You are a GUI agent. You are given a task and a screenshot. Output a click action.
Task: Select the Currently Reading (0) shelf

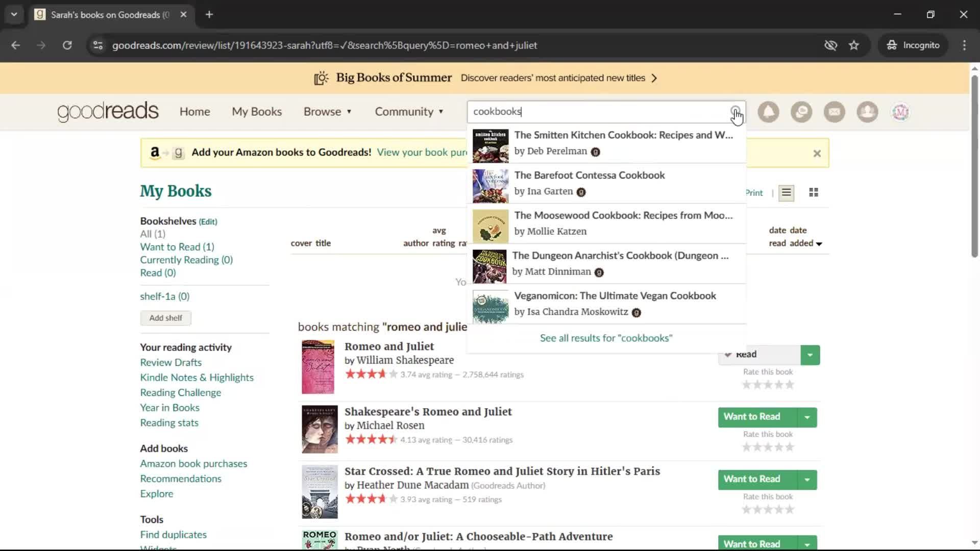(x=186, y=260)
